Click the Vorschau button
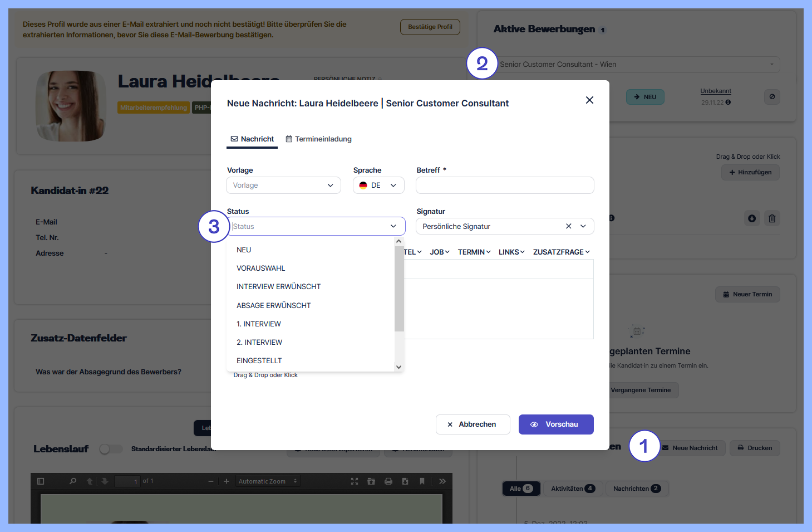The height and width of the screenshot is (532, 812). [x=555, y=424]
